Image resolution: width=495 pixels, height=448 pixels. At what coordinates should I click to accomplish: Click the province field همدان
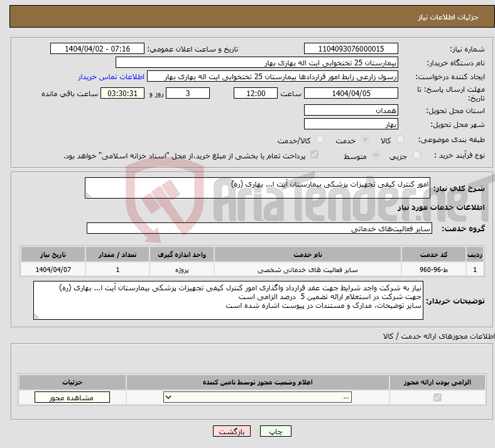coord(351,110)
